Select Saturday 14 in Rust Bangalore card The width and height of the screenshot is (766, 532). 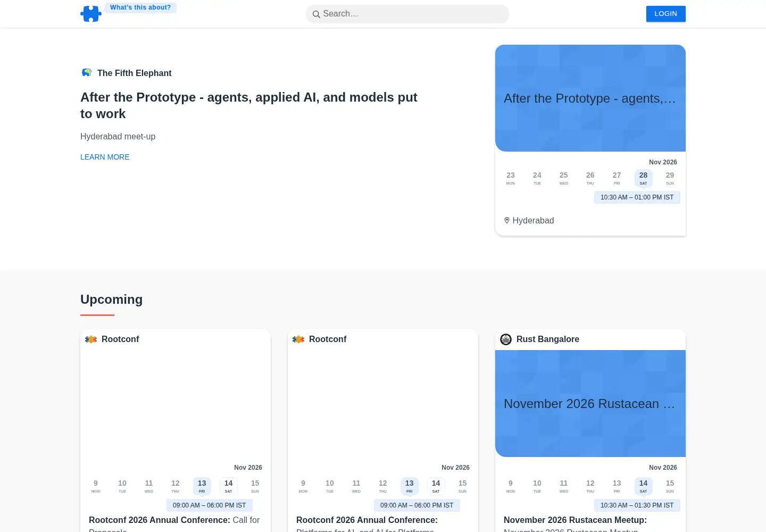click(x=643, y=486)
